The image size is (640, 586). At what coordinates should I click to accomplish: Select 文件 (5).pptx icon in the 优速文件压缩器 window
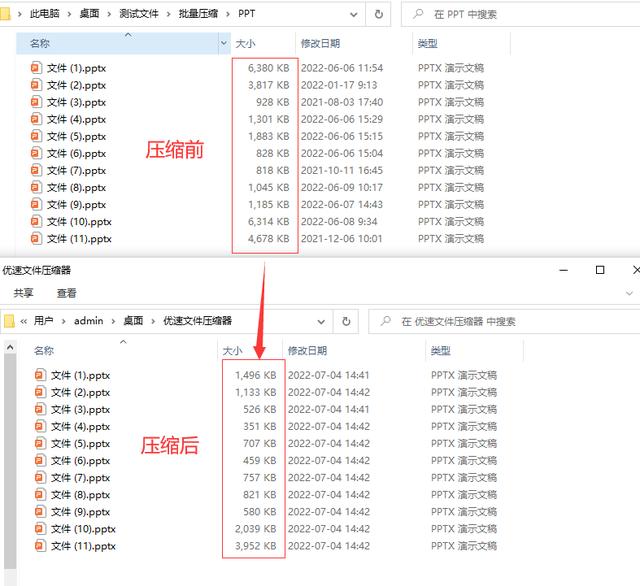40,443
